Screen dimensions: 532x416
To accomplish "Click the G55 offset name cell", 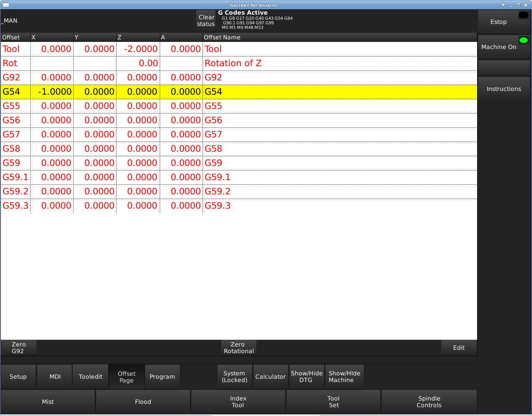I will (340, 106).
